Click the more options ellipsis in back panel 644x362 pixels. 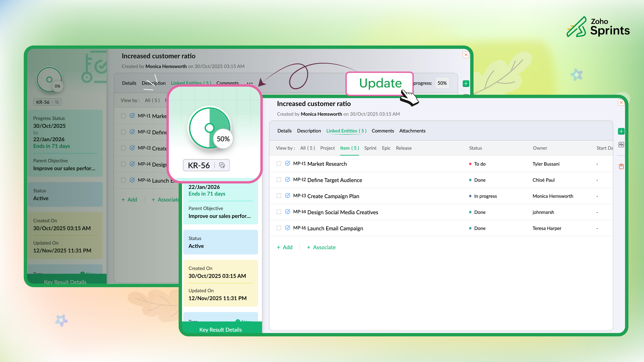pyautogui.click(x=250, y=83)
